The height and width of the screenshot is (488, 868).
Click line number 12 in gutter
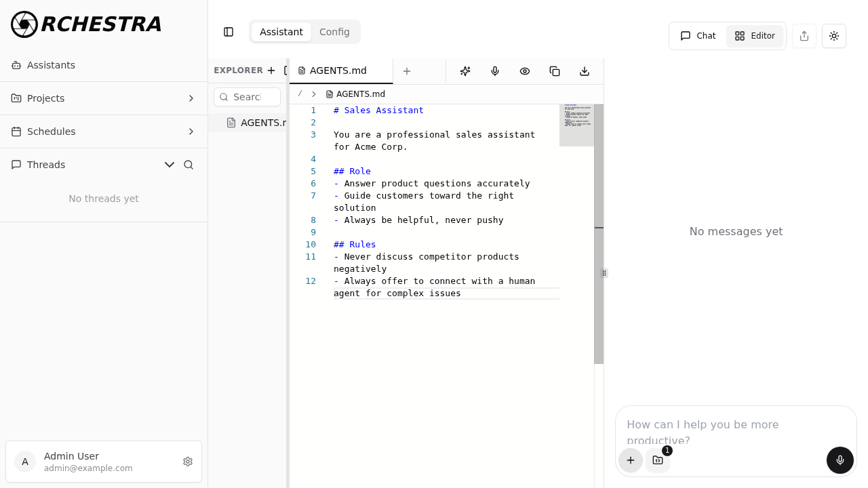[311, 281]
